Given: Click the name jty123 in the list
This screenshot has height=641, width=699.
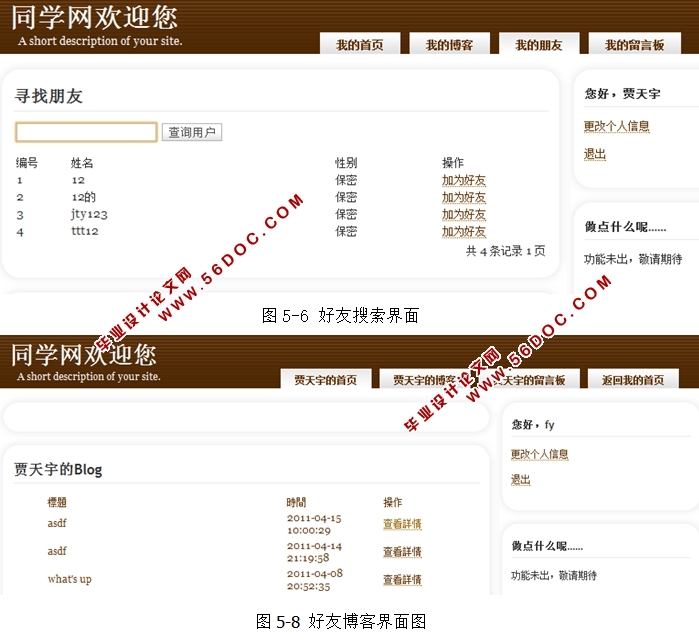Looking at the screenshot, I should [x=89, y=214].
